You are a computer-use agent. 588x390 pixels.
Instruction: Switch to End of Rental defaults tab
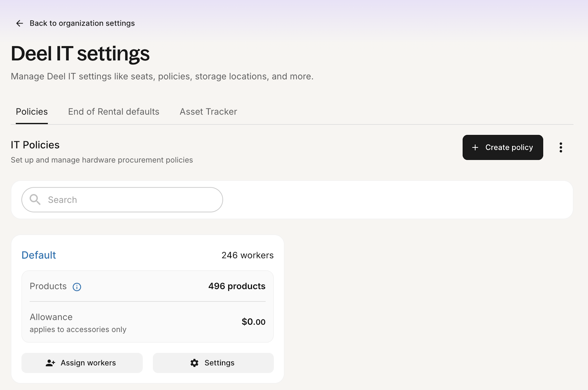tap(114, 112)
